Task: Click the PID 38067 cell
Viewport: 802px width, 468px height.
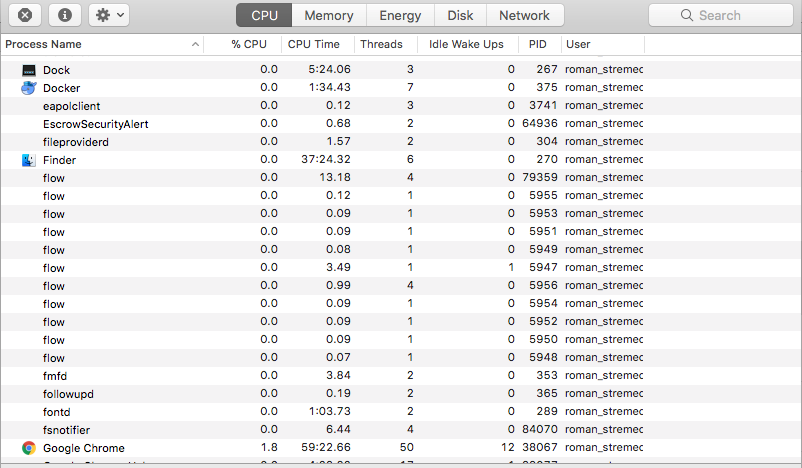Action: 540,447
